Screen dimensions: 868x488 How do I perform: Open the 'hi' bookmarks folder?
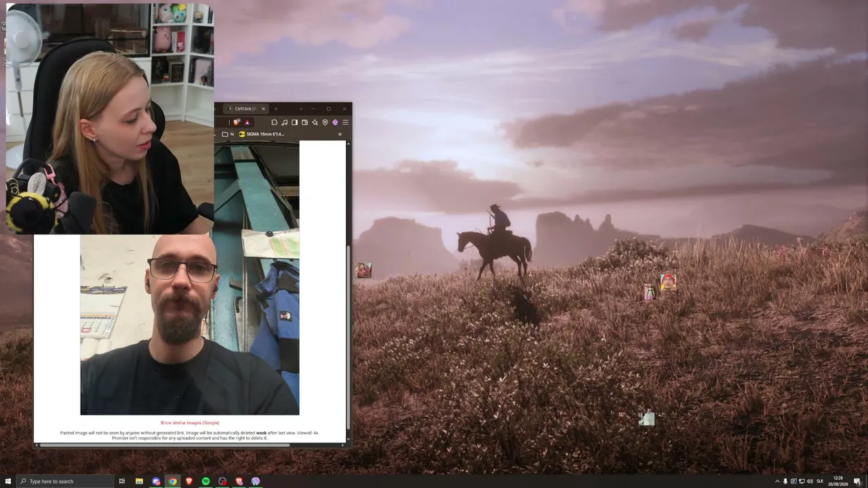pos(228,134)
